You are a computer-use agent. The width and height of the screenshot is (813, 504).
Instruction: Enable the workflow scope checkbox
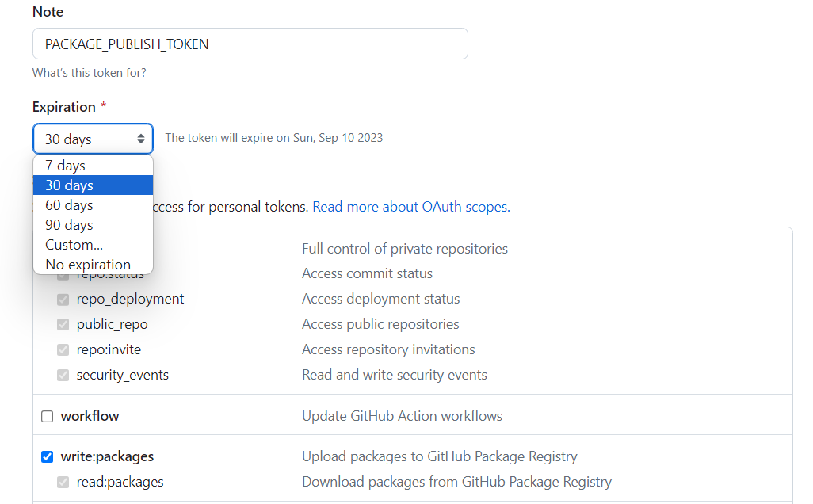coord(48,417)
